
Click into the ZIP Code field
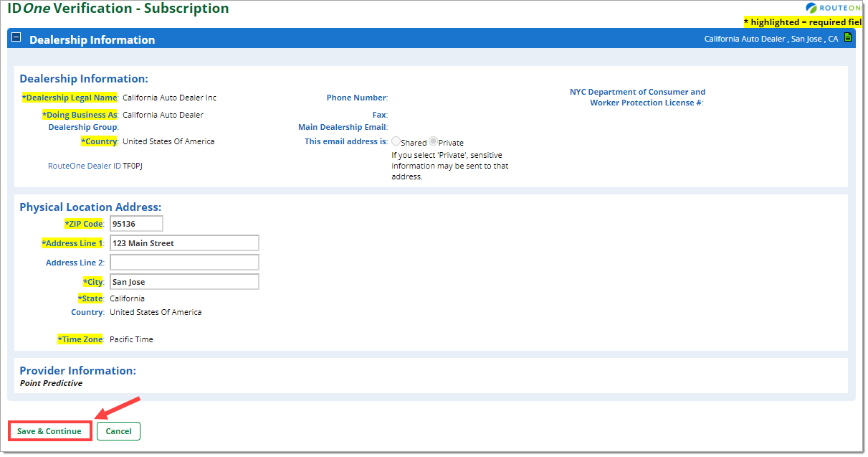pos(136,224)
